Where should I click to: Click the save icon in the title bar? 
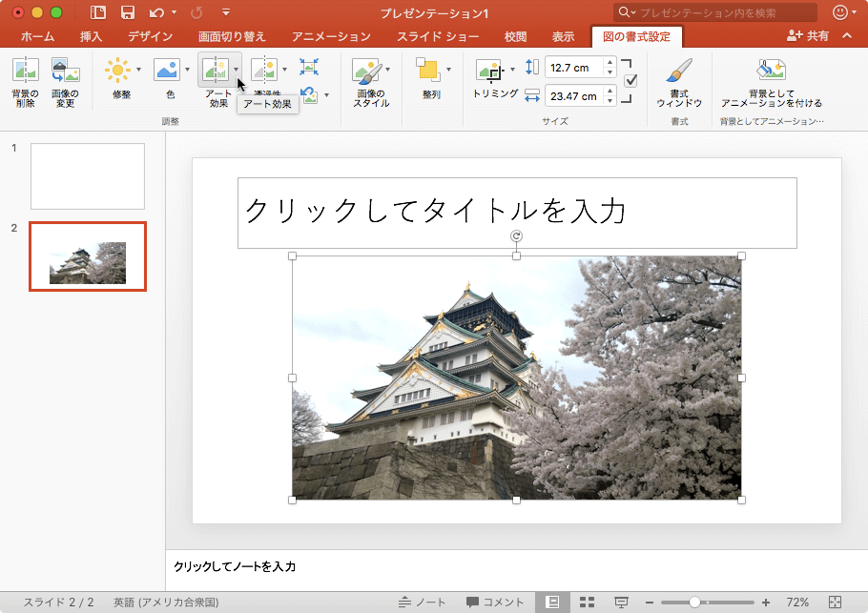pos(127,12)
